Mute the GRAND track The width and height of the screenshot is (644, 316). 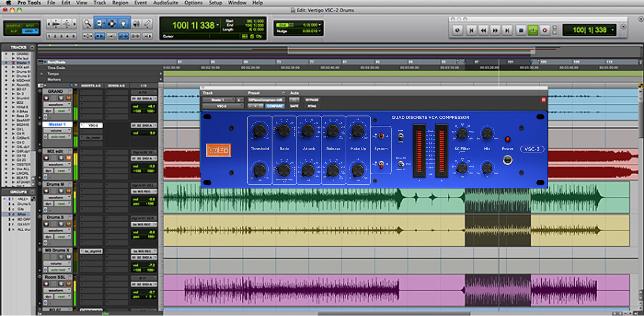68,98
